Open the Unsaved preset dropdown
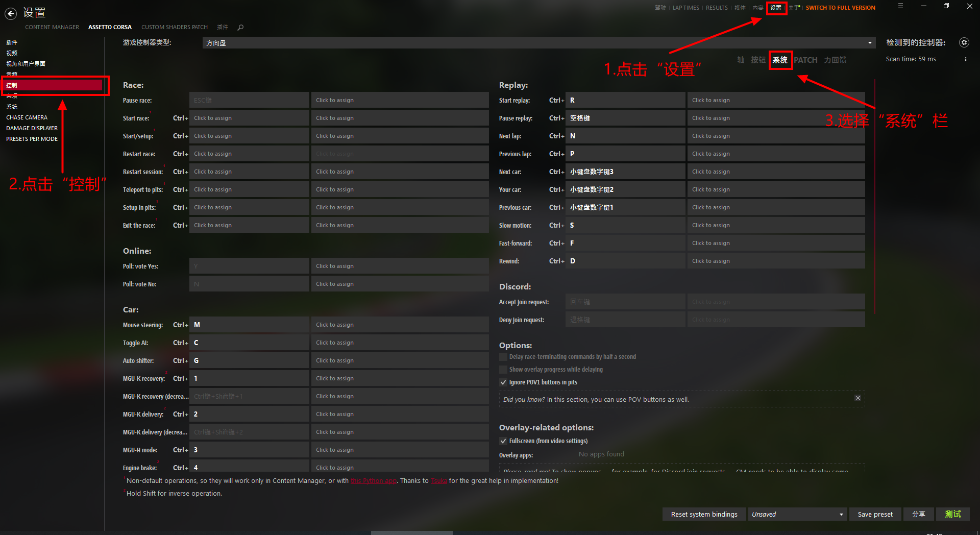Image resolution: width=980 pixels, height=535 pixels. tap(797, 514)
